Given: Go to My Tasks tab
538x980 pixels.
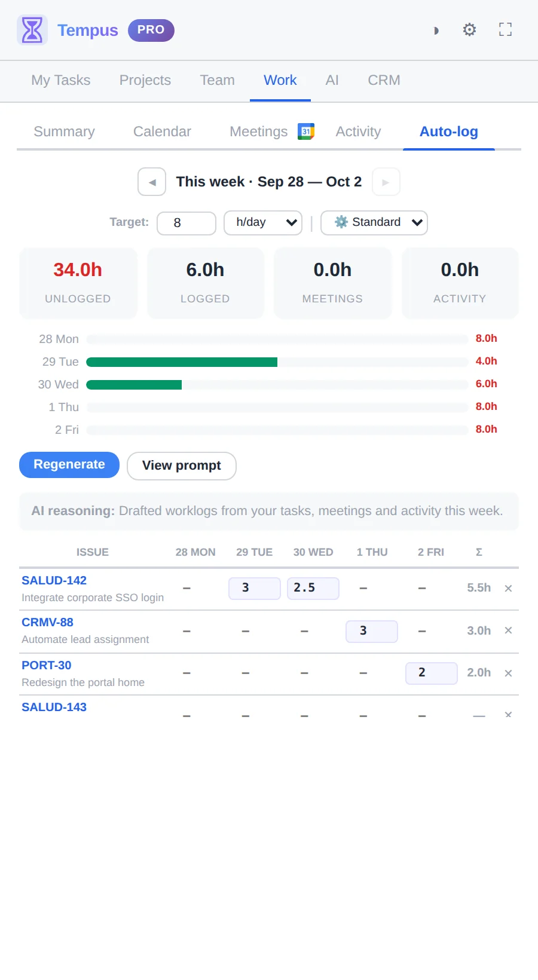Looking at the screenshot, I should [x=61, y=80].
